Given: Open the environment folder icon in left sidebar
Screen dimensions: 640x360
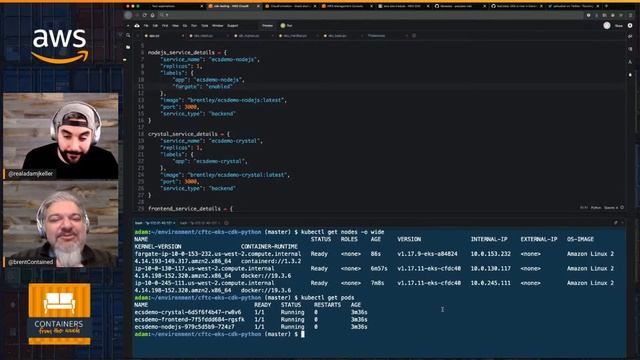Looking at the screenshot, I should pos(128,47).
